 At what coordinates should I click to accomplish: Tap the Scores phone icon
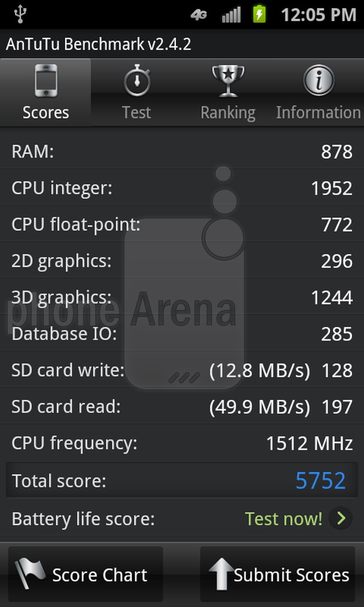[45, 80]
